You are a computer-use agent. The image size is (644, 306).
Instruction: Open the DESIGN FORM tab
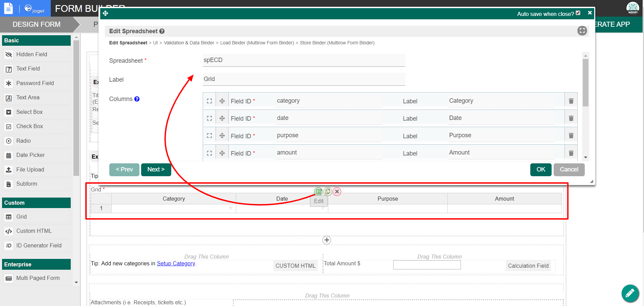37,24
